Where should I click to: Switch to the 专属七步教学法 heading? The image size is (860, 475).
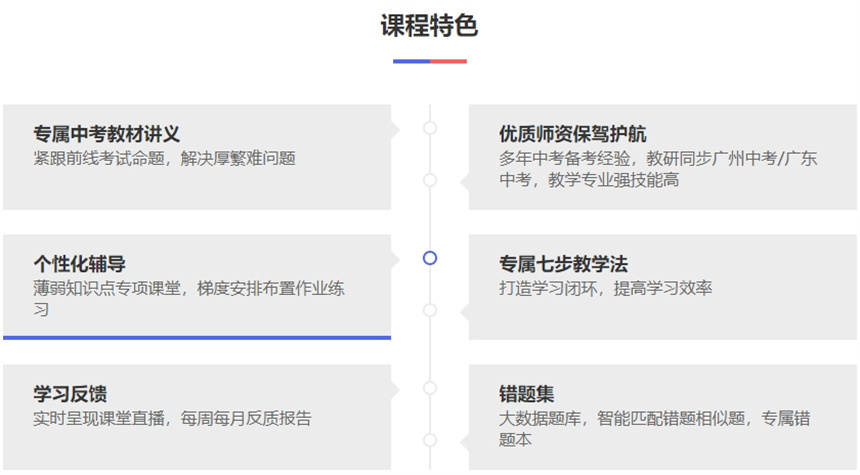[563, 264]
